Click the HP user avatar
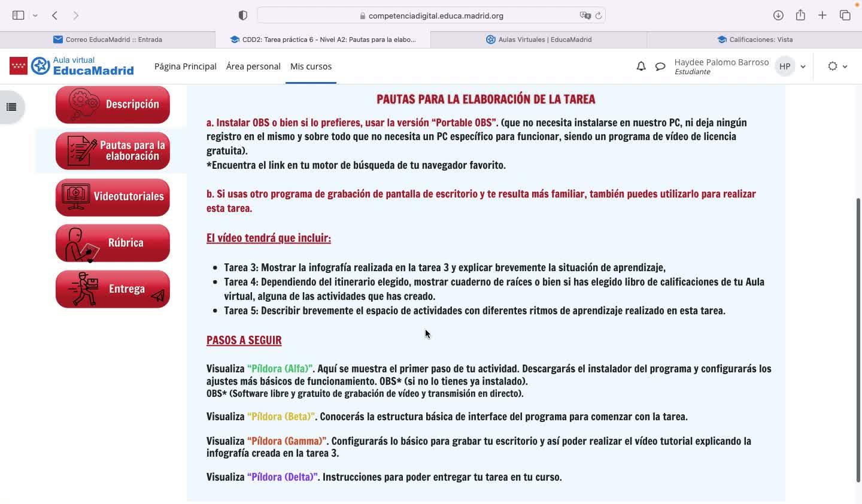Viewport: 862px width, 504px height. click(x=785, y=66)
